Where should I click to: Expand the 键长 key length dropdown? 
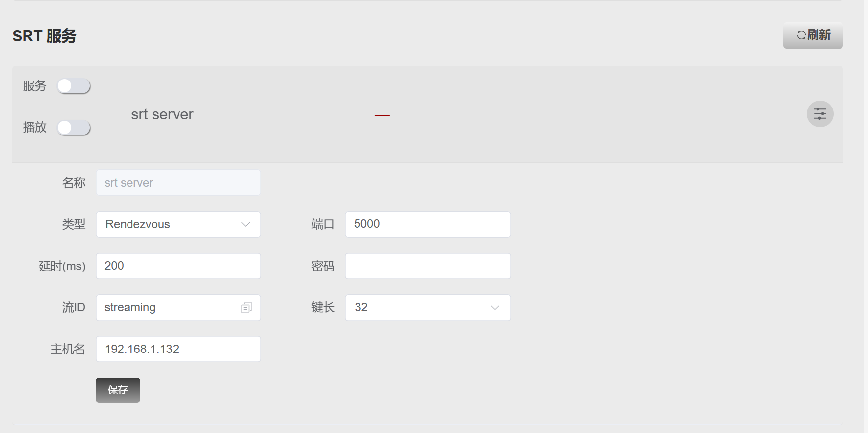pyautogui.click(x=427, y=307)
